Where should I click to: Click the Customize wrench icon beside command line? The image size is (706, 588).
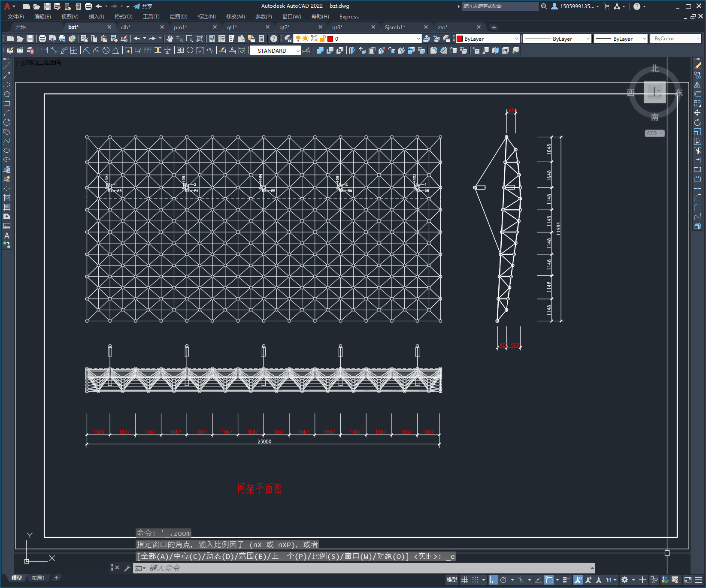tap(127, 568)
